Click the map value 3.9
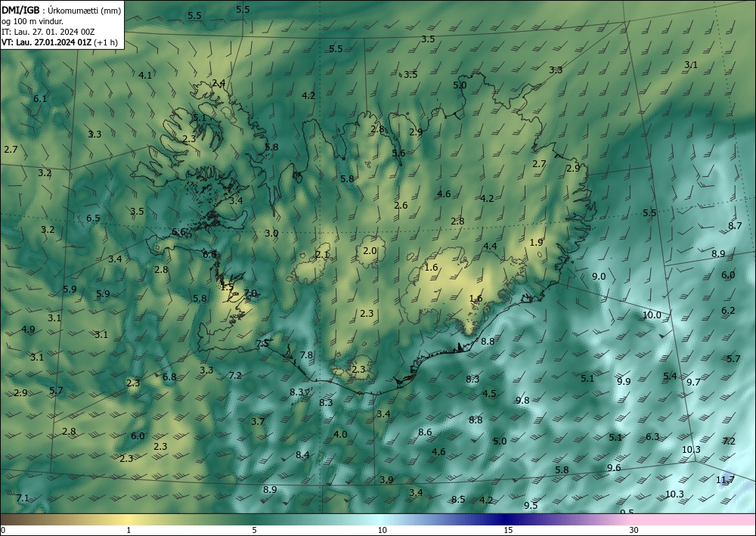The width and height of the screenshot is (756, 536). pyautogui.click(x=386, y=480)
